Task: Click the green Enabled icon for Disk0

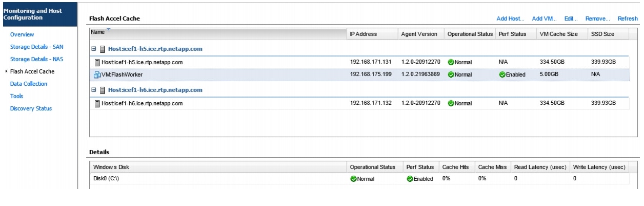Action: pos(410,179)
